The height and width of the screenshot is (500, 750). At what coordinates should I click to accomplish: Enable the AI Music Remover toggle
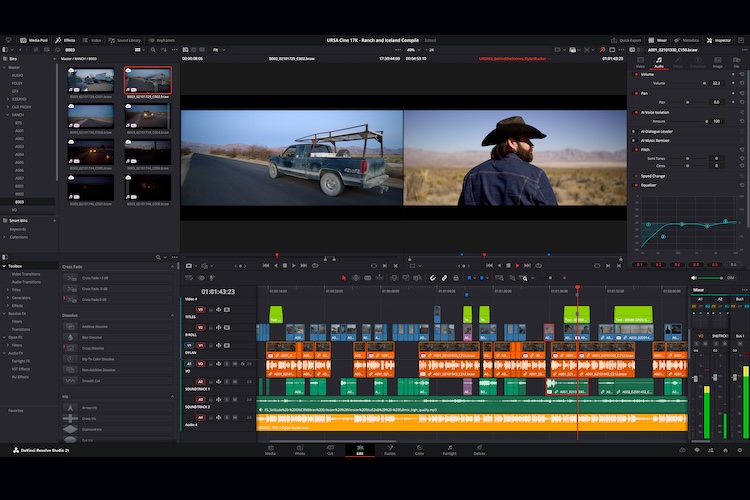coord(634,141)
